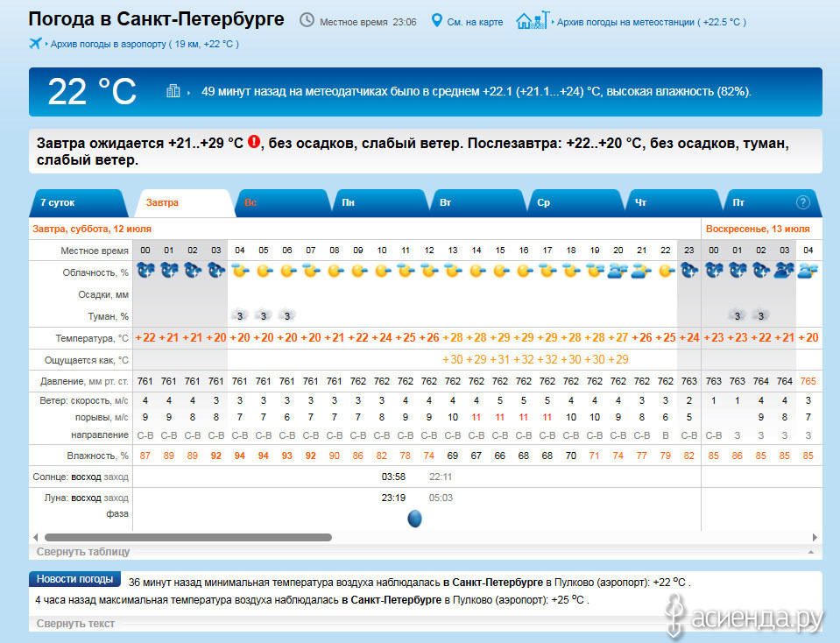Open См. на карте link
The height and width of the screenshot is (643, 840).
pyautogui.click(x=475, y=22)
